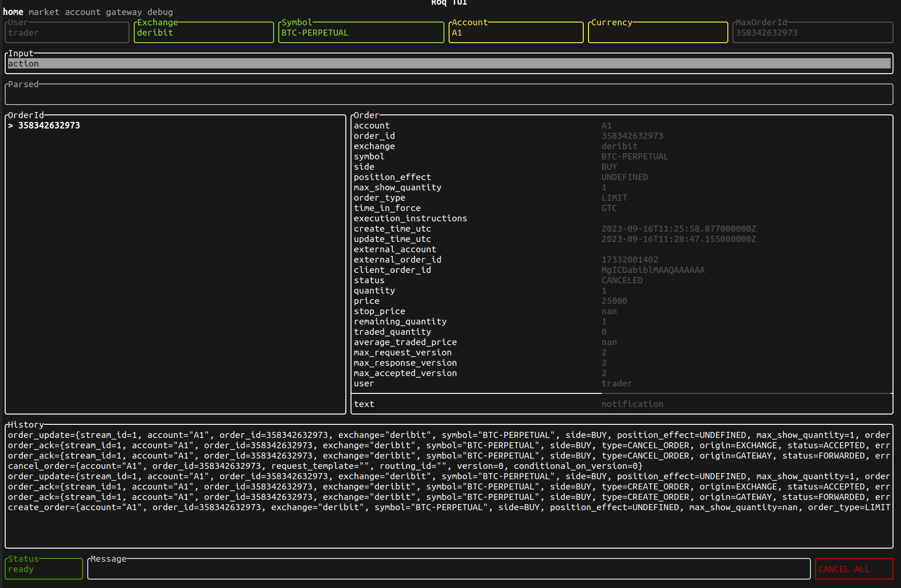Click the CREATE_ORDER origin=GATEWAY history line
Screen dimensions: 901x588
coord(449,497)
